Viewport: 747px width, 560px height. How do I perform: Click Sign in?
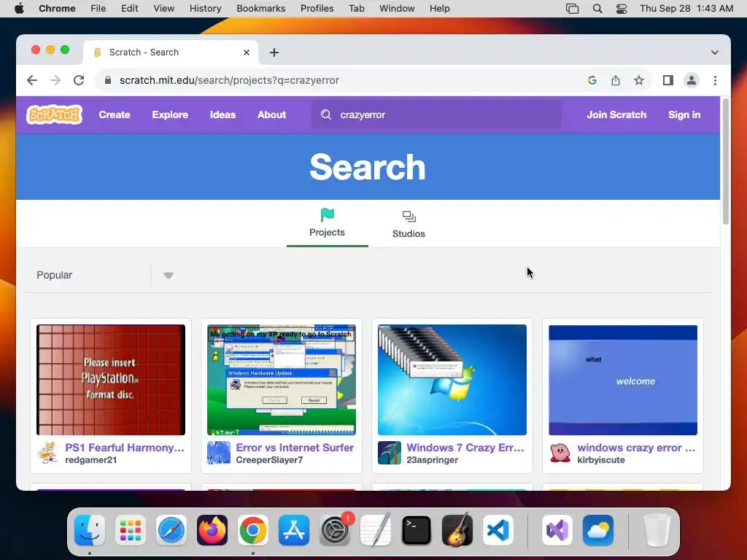[x=684, y=114]
